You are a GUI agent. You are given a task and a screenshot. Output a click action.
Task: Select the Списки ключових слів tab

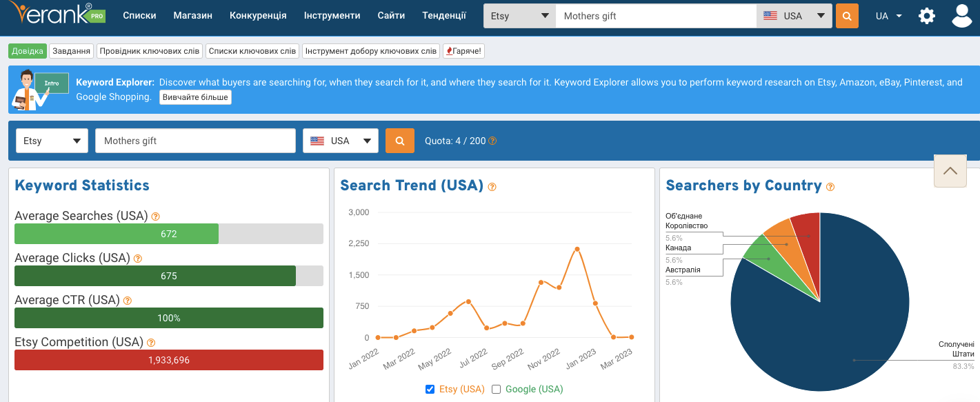point(252,51)
